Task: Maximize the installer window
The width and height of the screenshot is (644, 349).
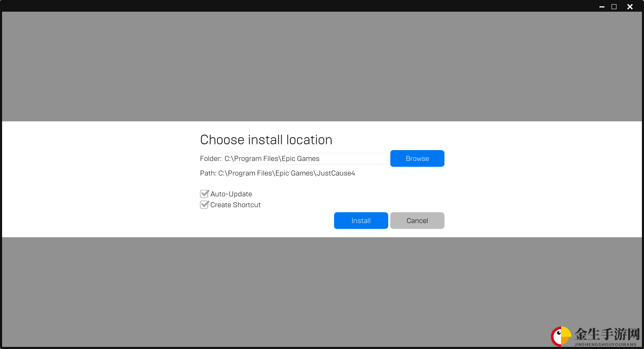Action: [x=614, y=7]
